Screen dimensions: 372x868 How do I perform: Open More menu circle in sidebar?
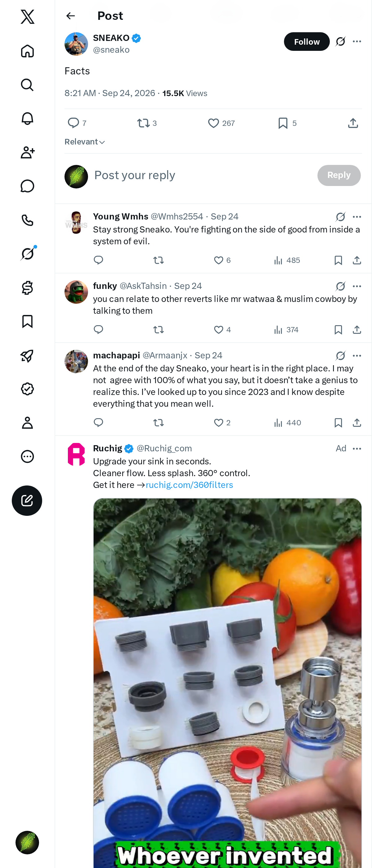27,457
